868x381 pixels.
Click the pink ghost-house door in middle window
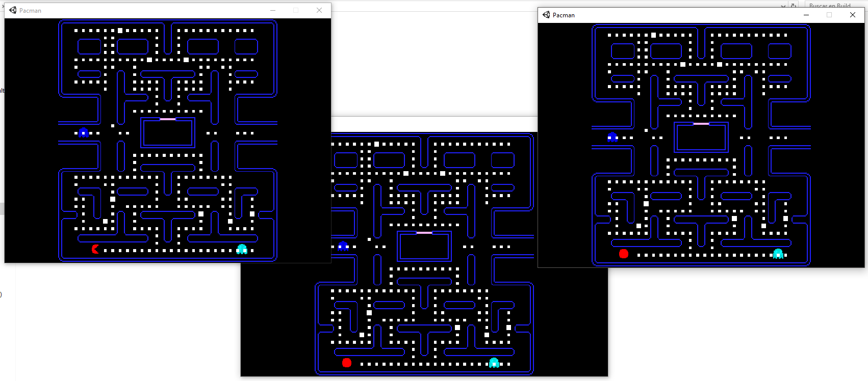pos(424,233)
